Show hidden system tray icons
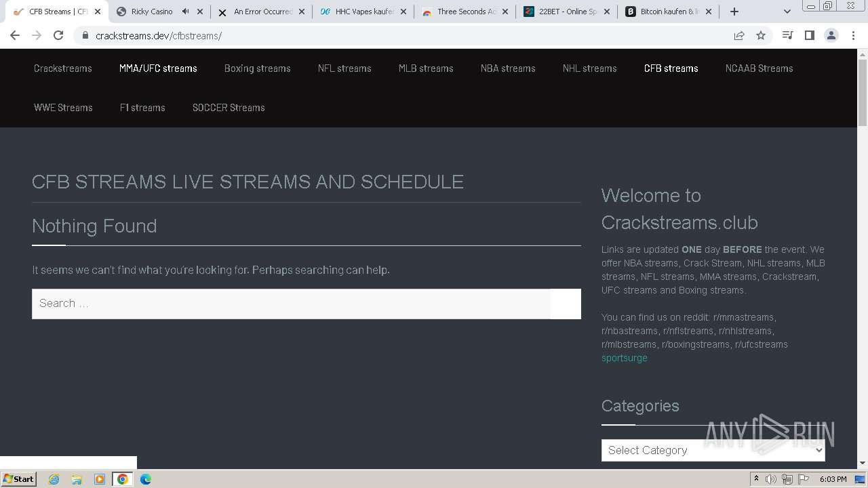 (757, 479)
